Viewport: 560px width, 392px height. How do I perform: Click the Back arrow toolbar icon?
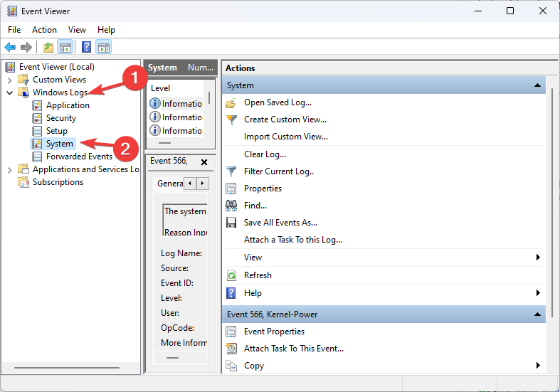[10, 47]
